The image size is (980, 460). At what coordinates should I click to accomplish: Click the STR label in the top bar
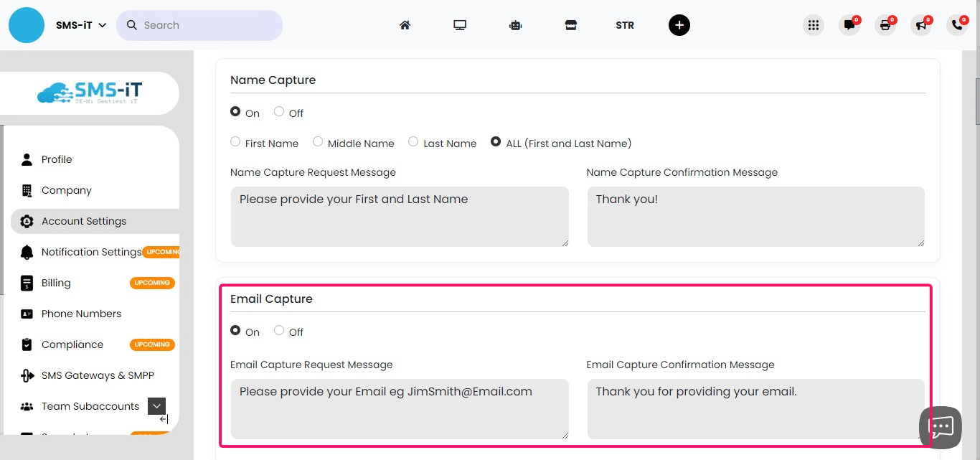[624, 24]
